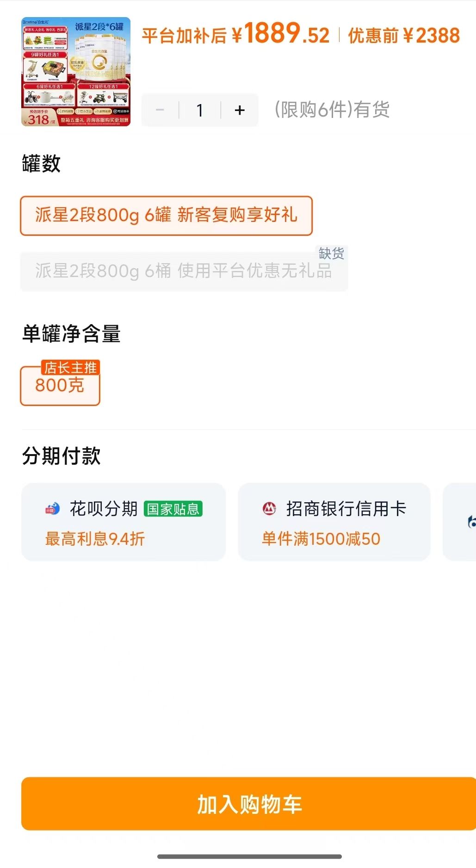Tap the China Merchants Bank logo

[x=269, y=509]
